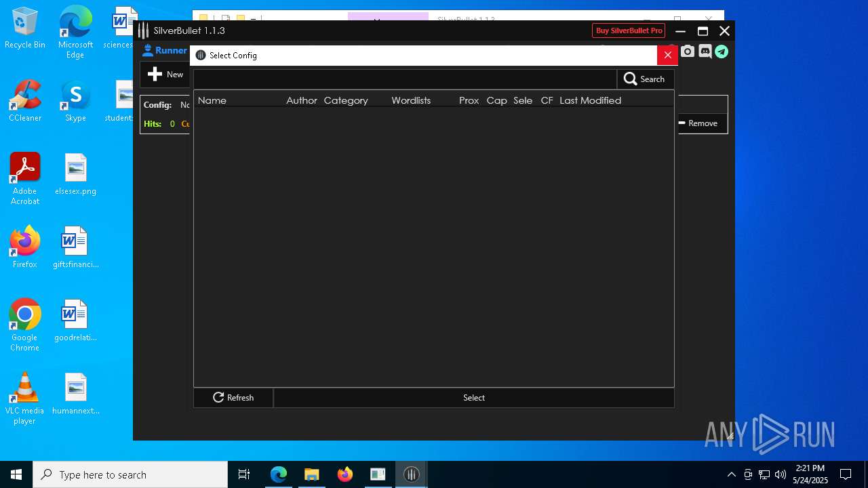Open the Telegram icon link

[x=722, y=52]
